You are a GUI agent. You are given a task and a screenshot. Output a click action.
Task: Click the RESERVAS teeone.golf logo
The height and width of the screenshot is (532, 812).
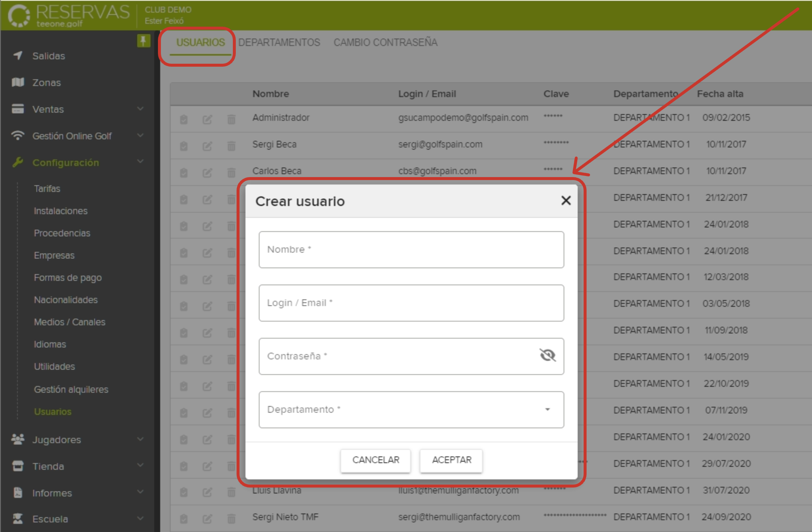(67, 15)
